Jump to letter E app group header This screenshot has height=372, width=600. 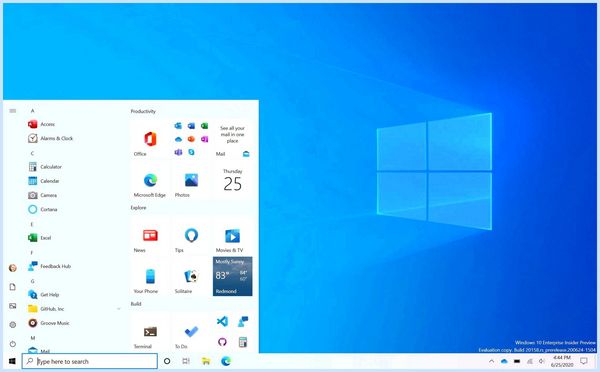click(x=32, y=224)
